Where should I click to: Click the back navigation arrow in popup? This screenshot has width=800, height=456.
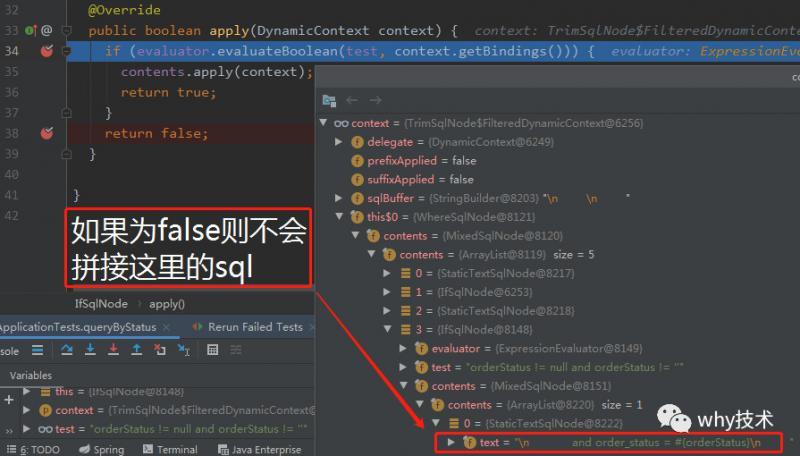point(352,100)
